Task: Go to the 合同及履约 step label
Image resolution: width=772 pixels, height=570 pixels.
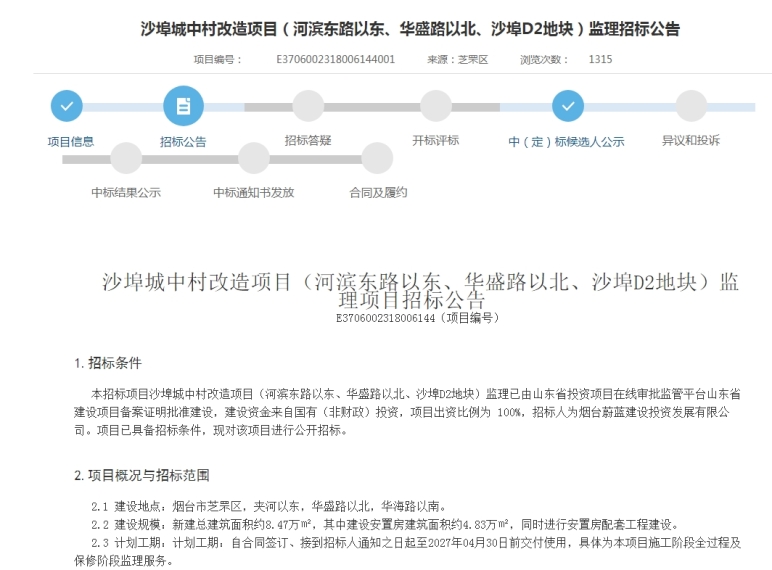Action: (x=377, y=192)
